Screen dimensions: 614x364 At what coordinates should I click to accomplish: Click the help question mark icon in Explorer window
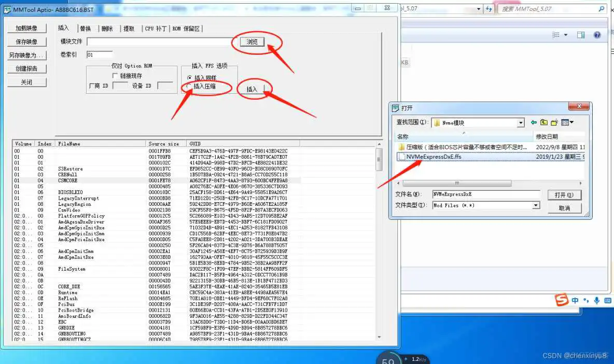point(597,34)
